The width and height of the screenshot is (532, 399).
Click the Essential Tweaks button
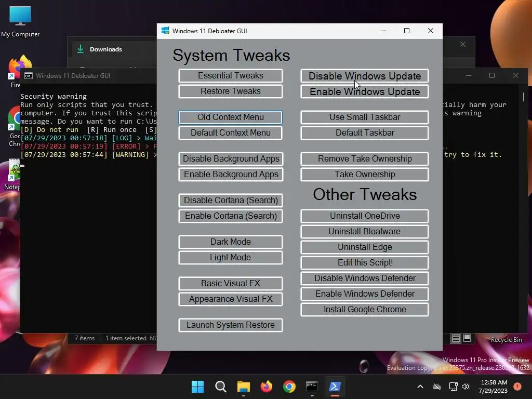(x=230, y=76)
